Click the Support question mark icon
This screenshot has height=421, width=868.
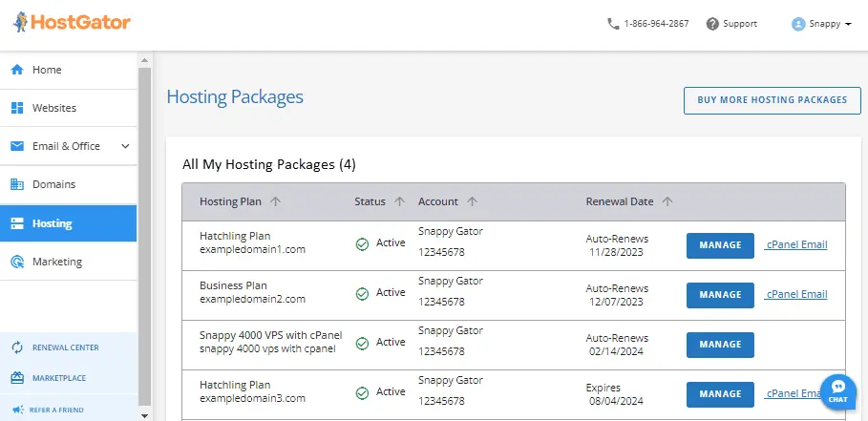tap(712, 24)
